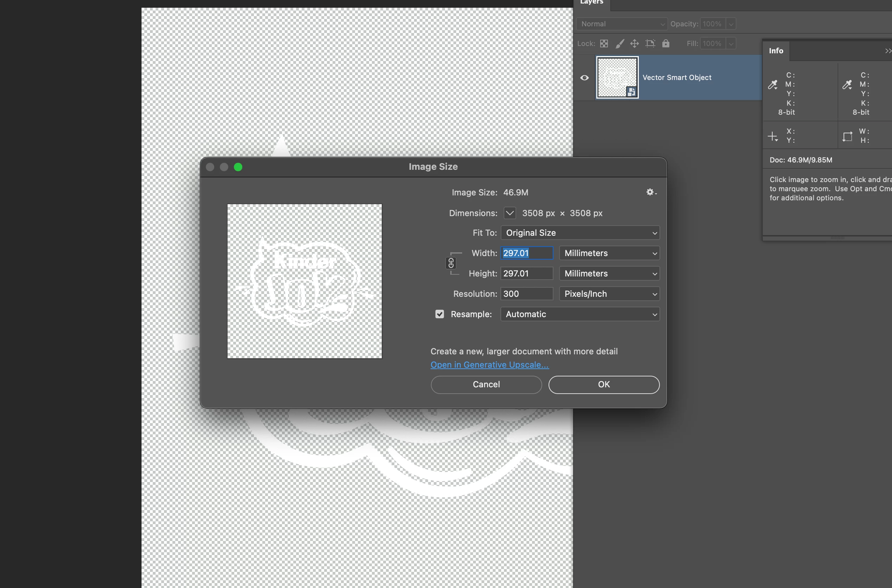Open the Image Size gear settings menu

coord(651,192)
